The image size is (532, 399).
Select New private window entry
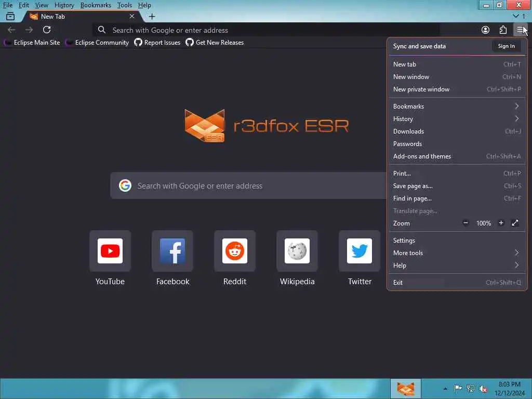pos(457,89)
